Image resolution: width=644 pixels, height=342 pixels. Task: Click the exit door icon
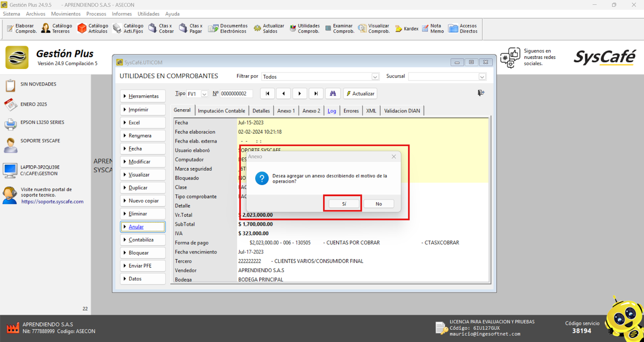pyautogui.click(x=481, y=93)
